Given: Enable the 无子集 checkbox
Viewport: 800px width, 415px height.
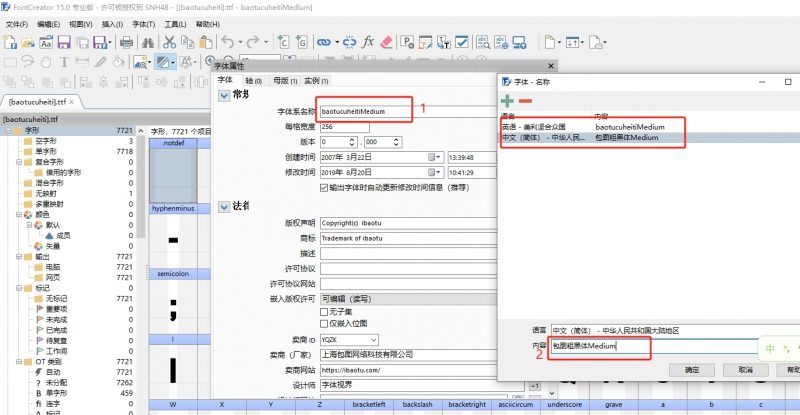Looking at the screenshot, I should (x=324, y=311).
